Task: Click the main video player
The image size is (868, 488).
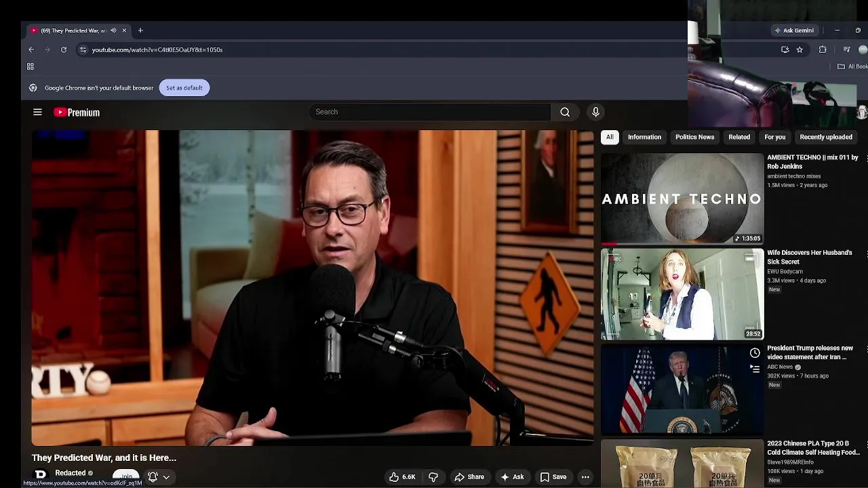Action: 313,288
